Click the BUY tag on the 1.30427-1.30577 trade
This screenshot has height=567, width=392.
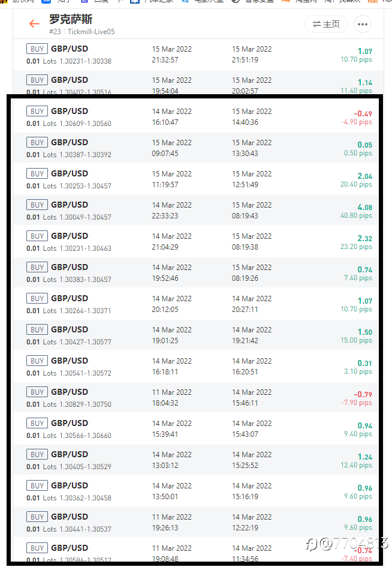[x=37, y=330]
